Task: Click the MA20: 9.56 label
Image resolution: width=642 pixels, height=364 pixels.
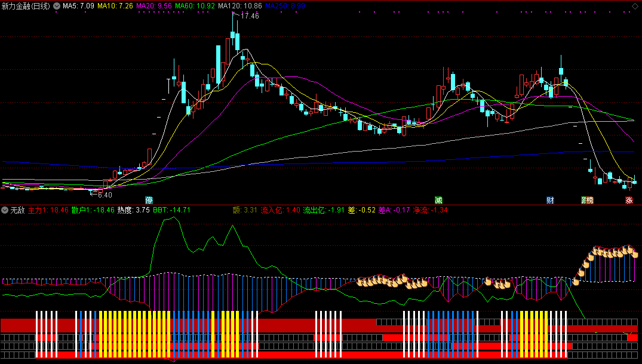Action: [154, 6]
